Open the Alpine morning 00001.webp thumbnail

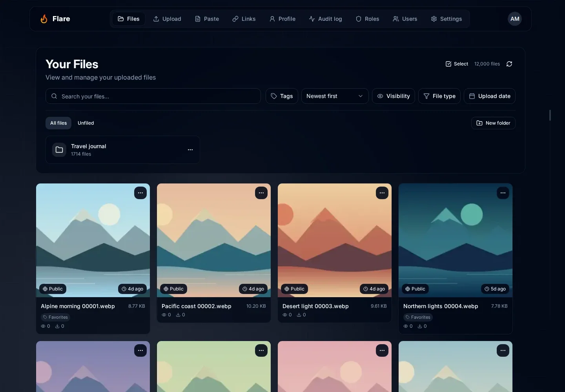click(x=93, y=240)
